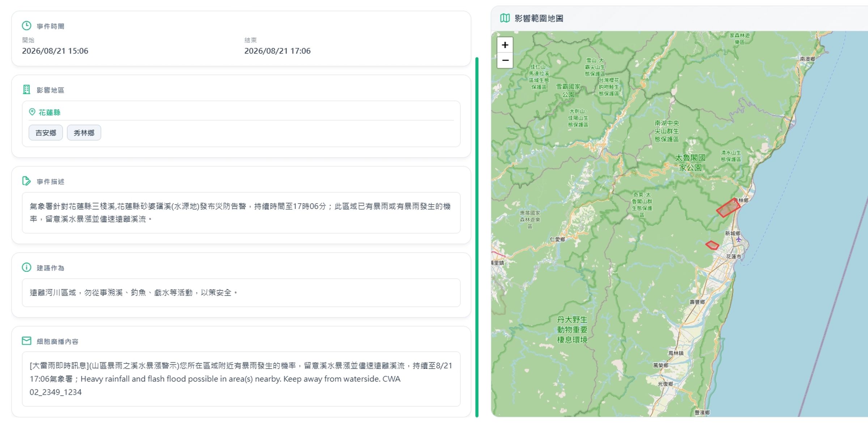Click the 豐濱鄉 map label
Viewport: 868px width, 424px height.
pyautogui.click(x=702, y=412)
